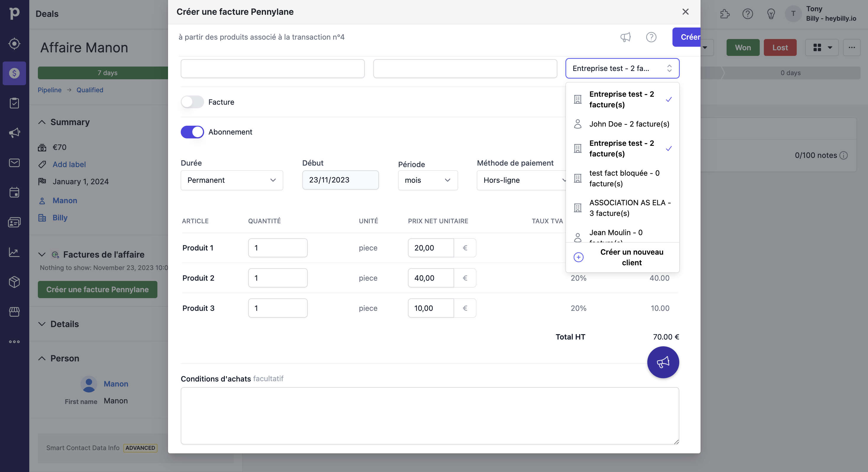Collapse the Factures de l'affaire section

click(42, 254)
